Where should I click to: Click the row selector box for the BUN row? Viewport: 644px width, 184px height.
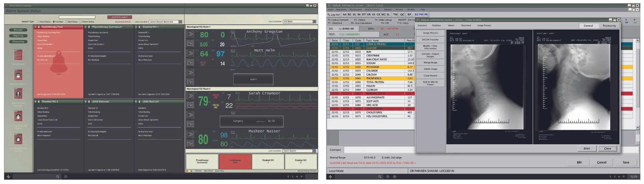328,52
